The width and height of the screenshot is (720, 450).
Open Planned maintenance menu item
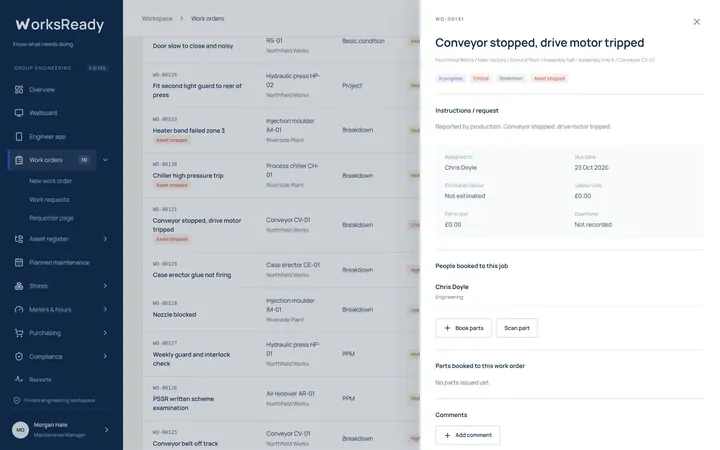[x=59, y=263]
